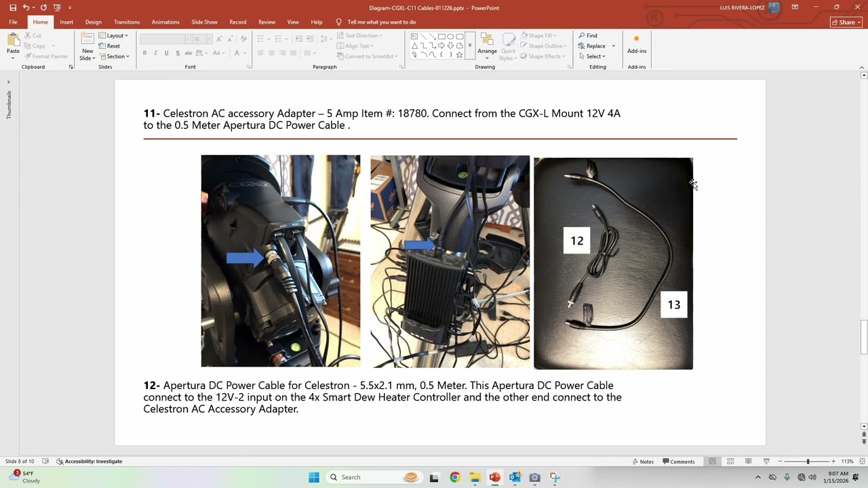Fit slide to current window icon
The image size is (868, 488).
click(862, 462)
